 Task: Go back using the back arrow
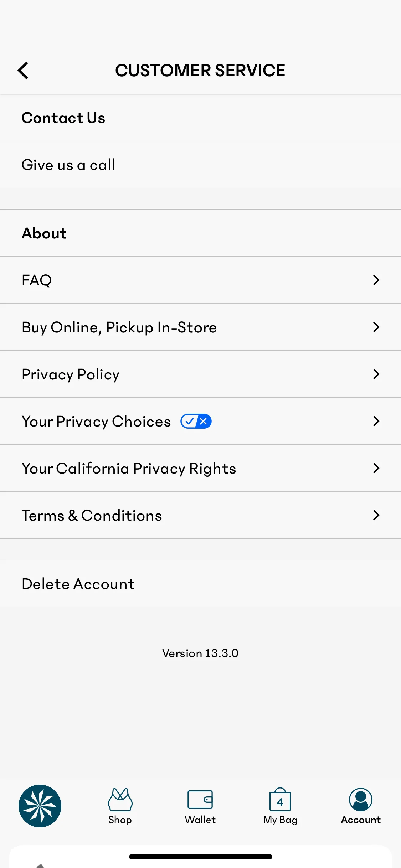click(23, 71)
